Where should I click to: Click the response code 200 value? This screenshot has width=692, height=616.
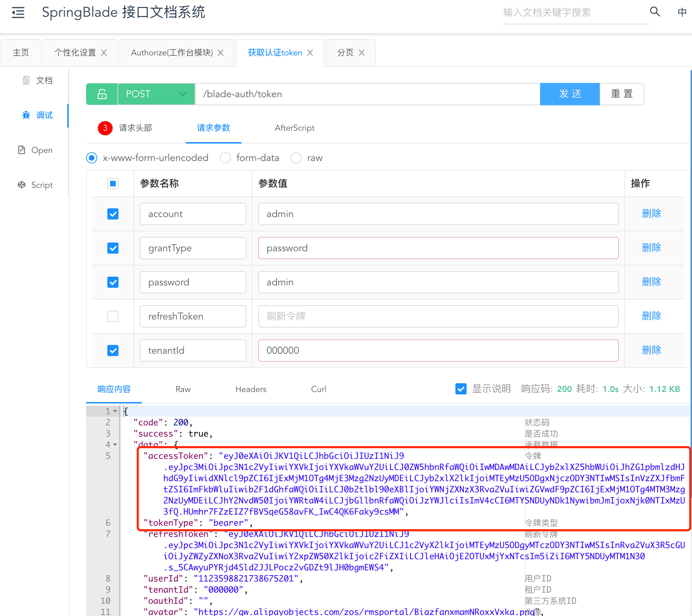(564, 389)
